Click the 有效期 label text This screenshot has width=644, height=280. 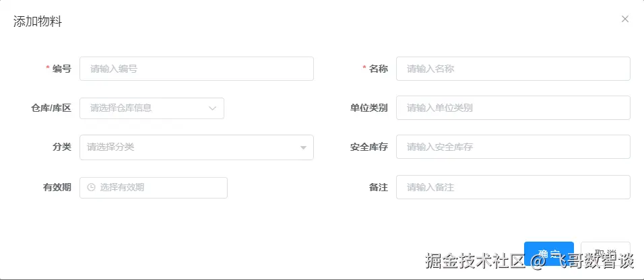57,188
